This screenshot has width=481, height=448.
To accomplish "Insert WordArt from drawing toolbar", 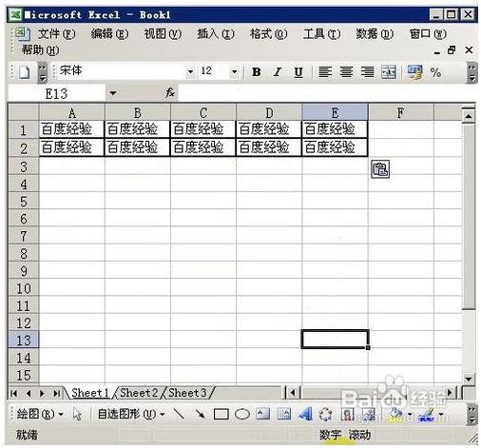I will point(305,414).
